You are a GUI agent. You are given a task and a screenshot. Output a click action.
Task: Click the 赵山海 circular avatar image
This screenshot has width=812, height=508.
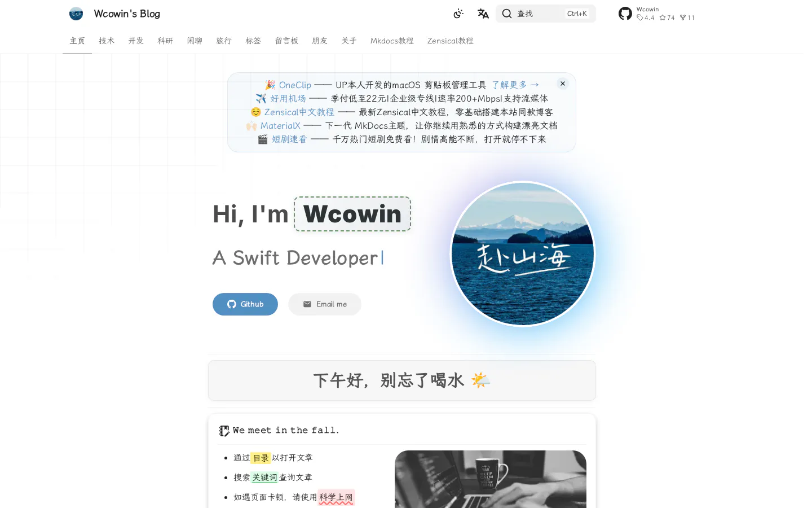pos(523,254)
